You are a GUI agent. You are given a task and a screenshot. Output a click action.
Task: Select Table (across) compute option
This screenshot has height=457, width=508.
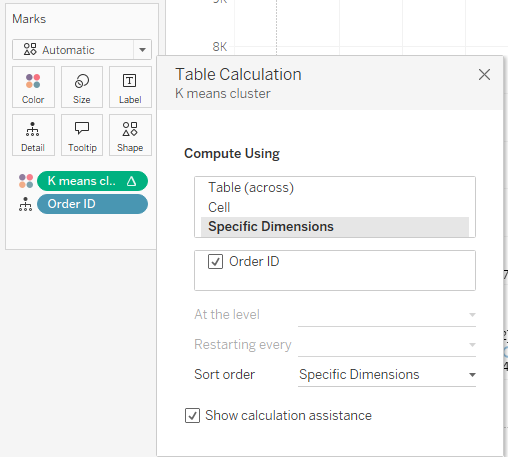tap(251, 188)
